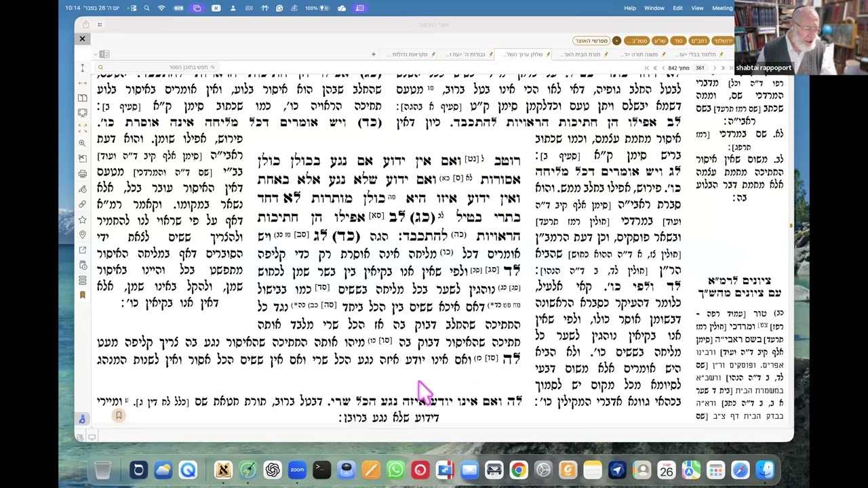Open the book view icon in left sidebar

pyautogui.click(x=82, y=98)
